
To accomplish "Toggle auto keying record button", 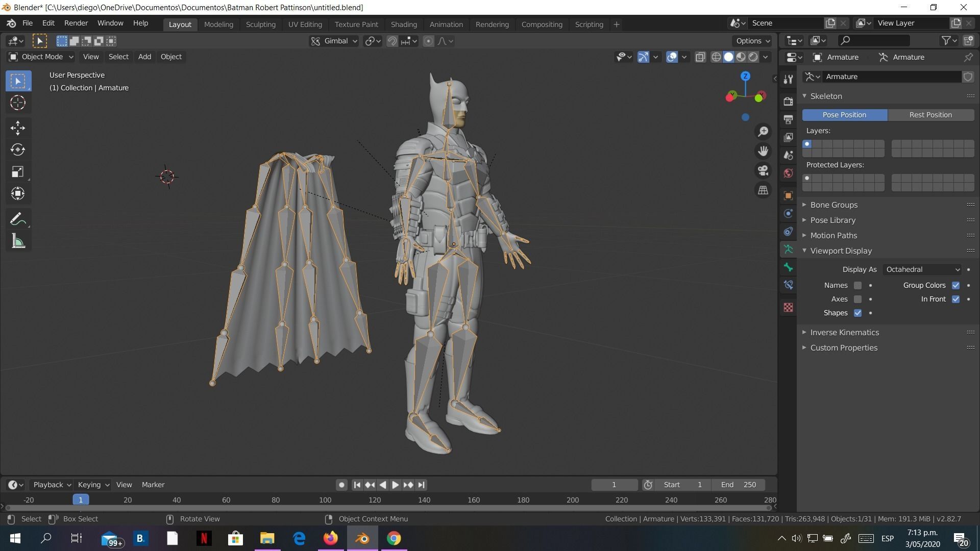I will coord(341,485).
